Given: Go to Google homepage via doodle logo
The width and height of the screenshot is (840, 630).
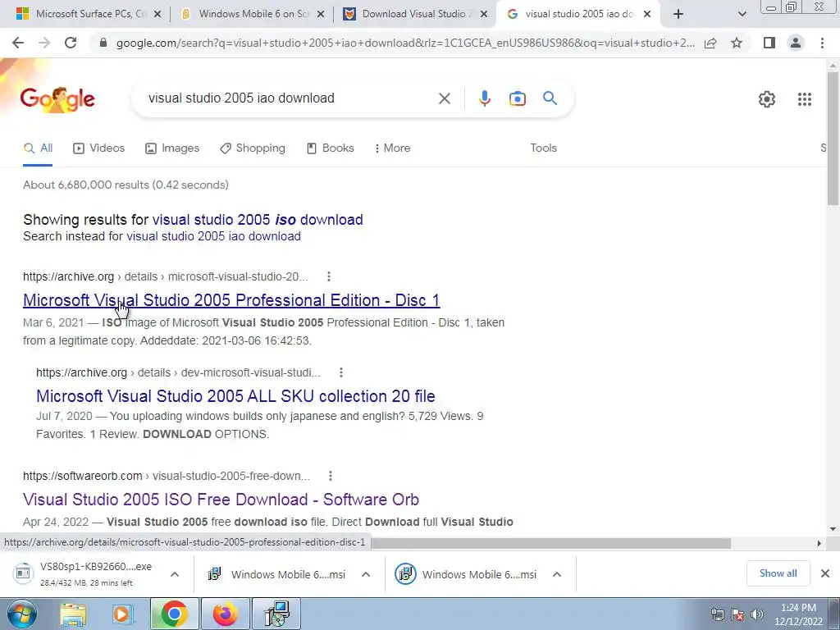Looking at the screenshot, I should pyautogui.click(x=57, y=98).
